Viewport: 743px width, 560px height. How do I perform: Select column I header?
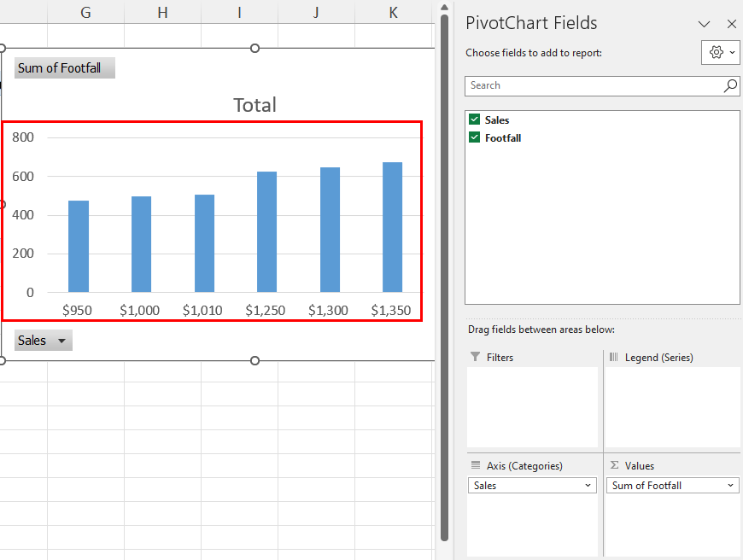click(x=239, y=12)
